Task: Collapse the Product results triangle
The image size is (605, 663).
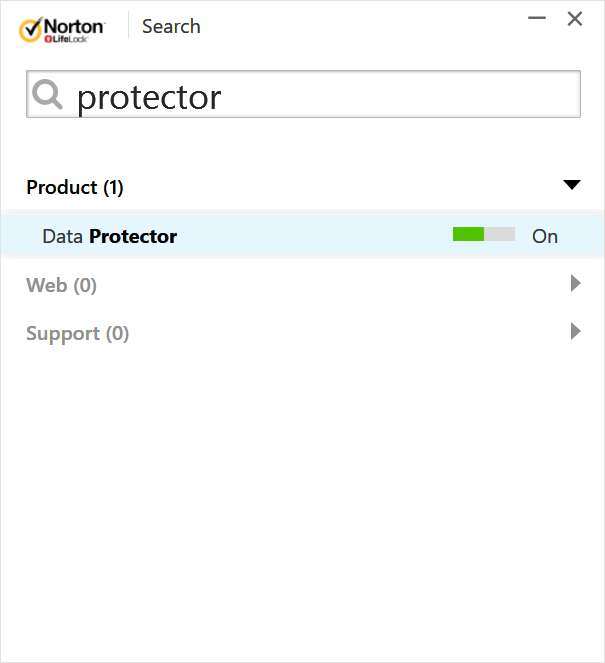Action: click(571, 185)
